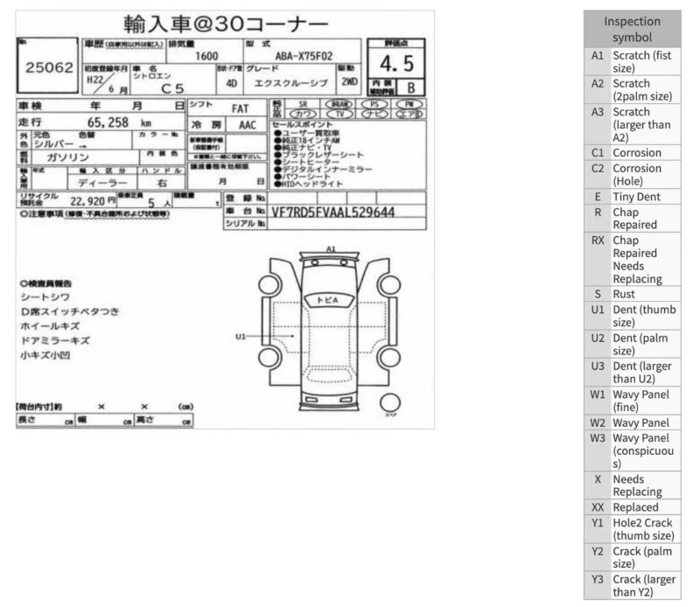The height and width of the screenshot is (607, 700).
Task: Toggle the カワ leather seat badge
Action: pyautogui.click(x=301, y=114)
